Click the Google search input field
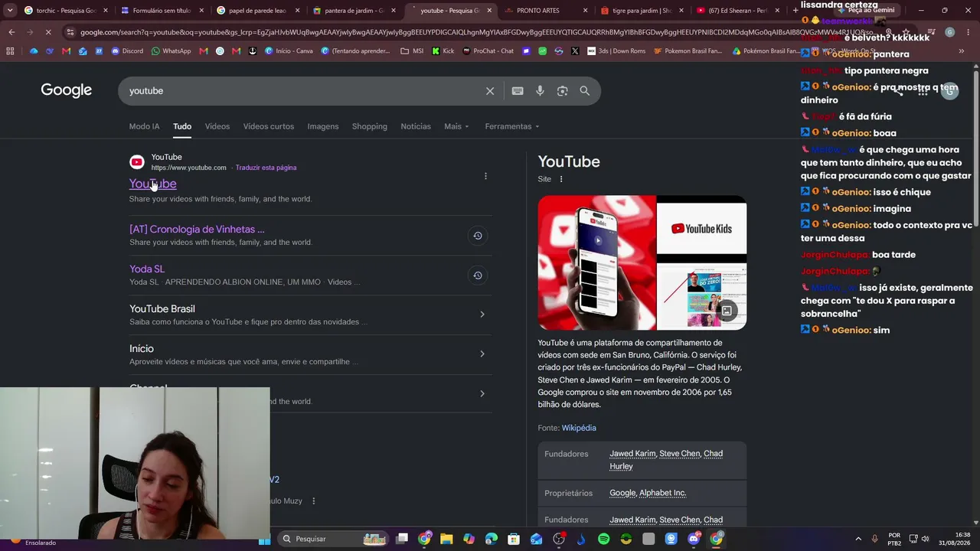This screenshot has width=980, height=551. [302, 91]
